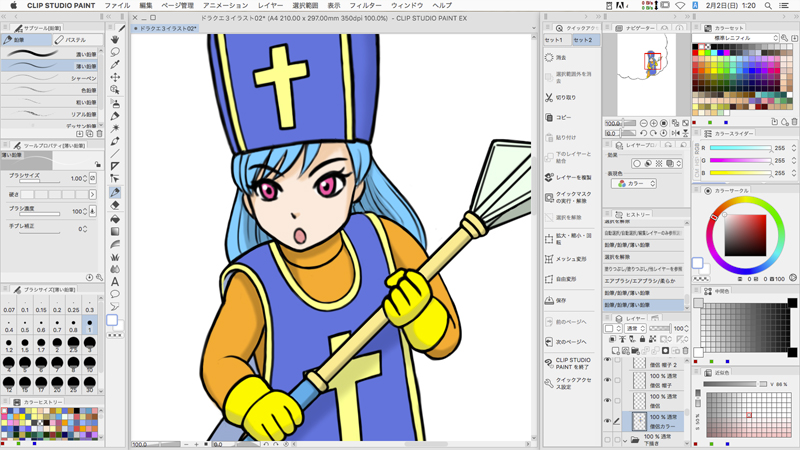Select the Decoration sparkle tool
This screenshot has width=800, height=450.
(115, 128)
